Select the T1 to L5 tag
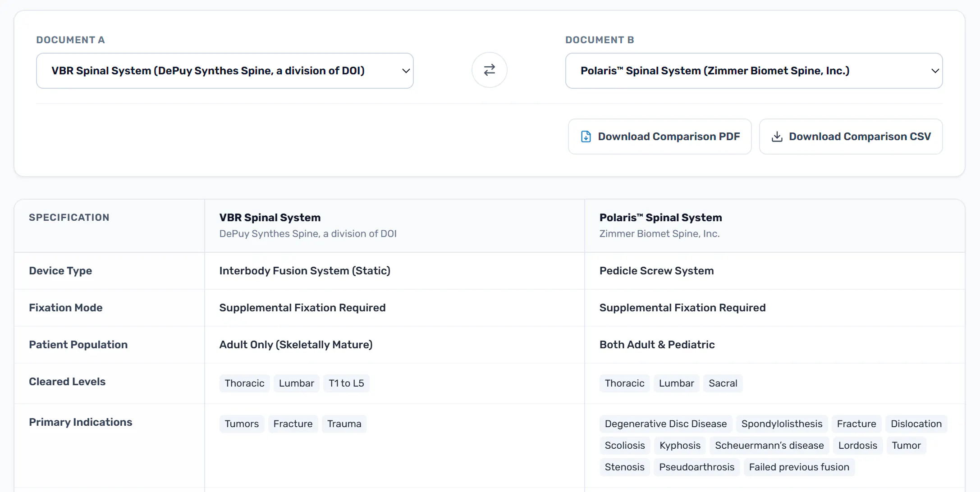The width and height of the screenshot is (980, 492). coord(346,383)
